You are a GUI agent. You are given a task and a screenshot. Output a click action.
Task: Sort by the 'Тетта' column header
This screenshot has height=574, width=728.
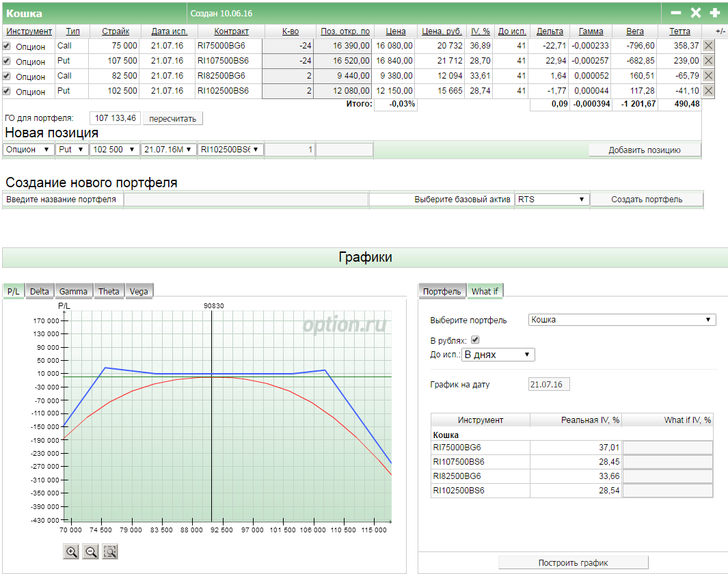point(679,31)
